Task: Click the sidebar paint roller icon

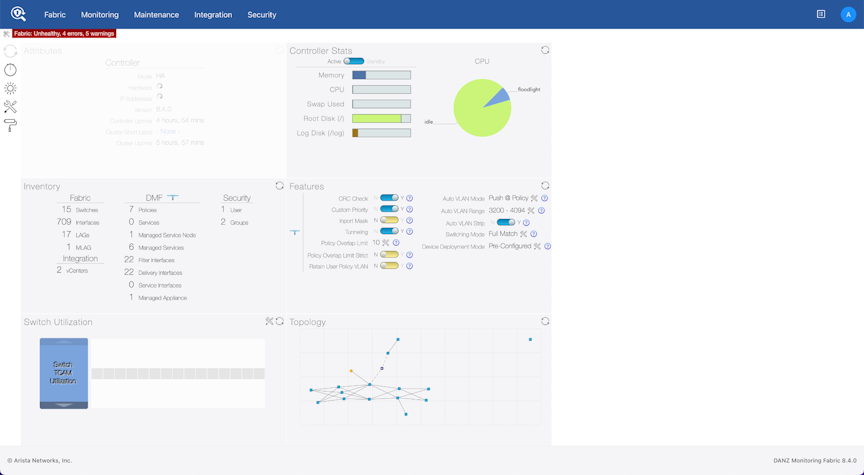Action: coord(10,126)
